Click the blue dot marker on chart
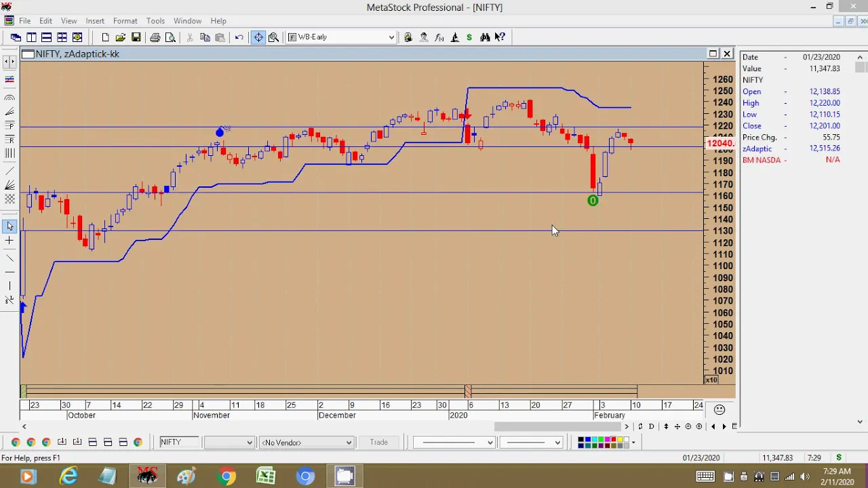The height and width of the screenshot is (488, 868). coord(220,132)
